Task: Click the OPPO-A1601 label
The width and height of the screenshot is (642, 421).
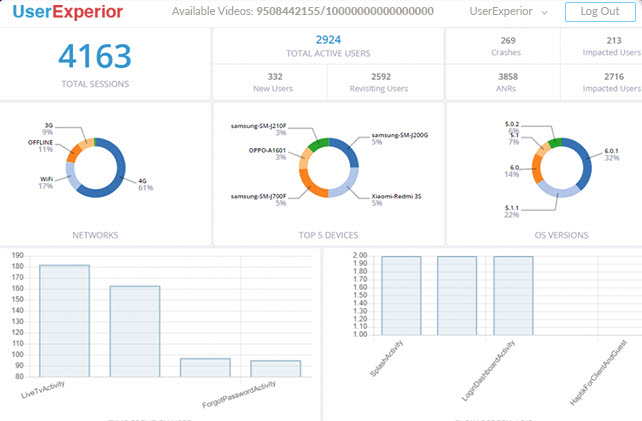Action: 267,150
